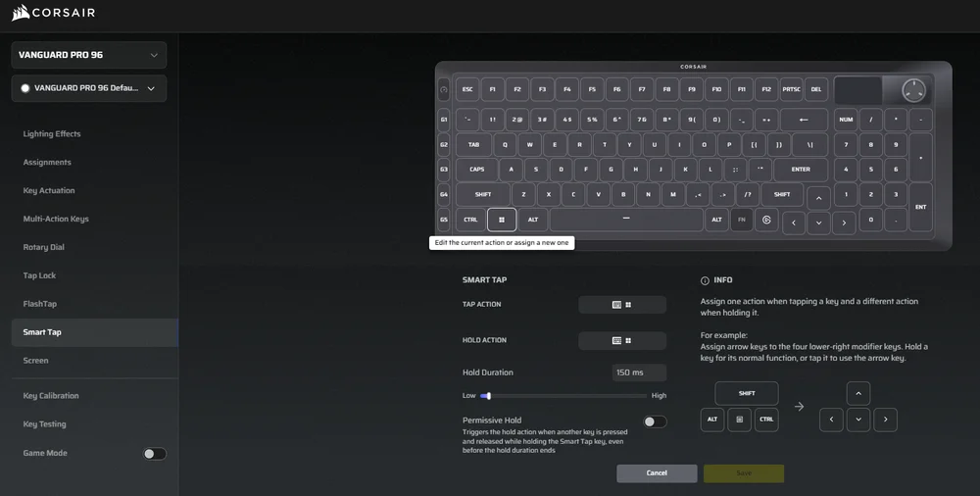This screenshot has width=980, height=496.
Task: Select the keyboard's right arrow key
Action: tap(844, 223)
